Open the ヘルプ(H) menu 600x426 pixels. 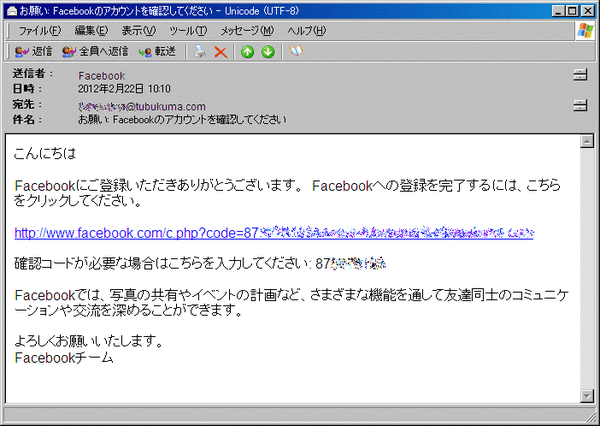click(x=307, y=31)
